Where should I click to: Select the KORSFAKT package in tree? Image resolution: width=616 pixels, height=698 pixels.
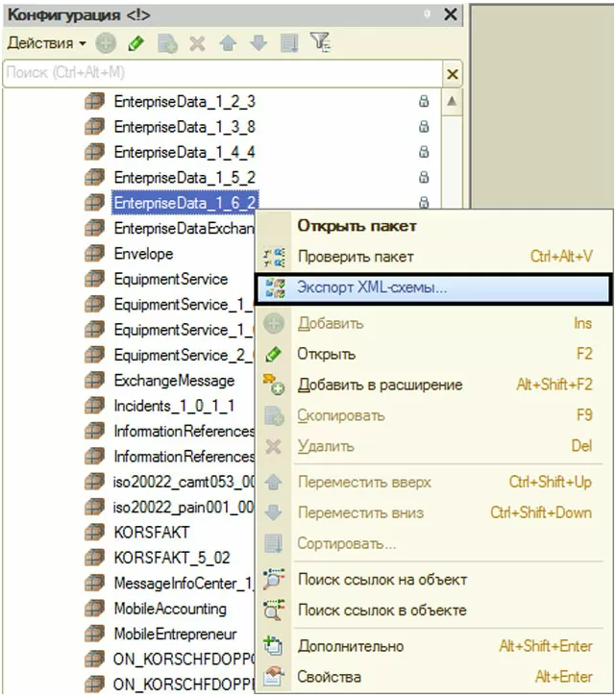coord(152,532)
